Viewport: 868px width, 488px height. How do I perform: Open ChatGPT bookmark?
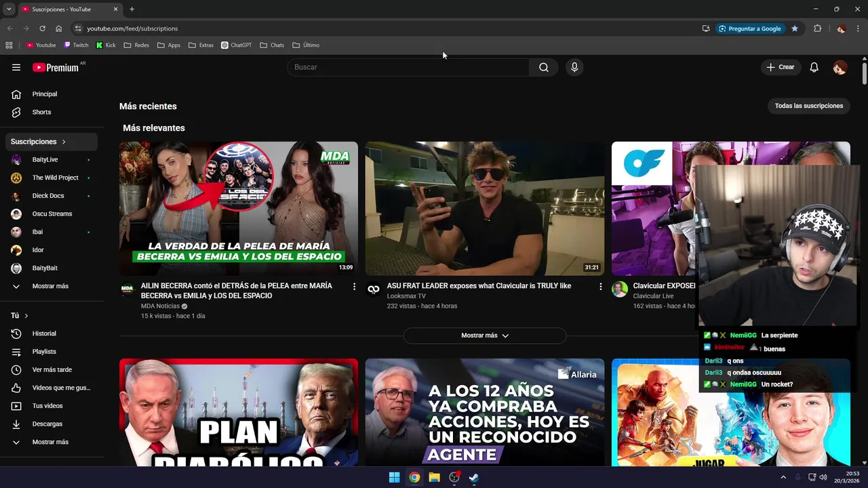click(x=236, y=45)
